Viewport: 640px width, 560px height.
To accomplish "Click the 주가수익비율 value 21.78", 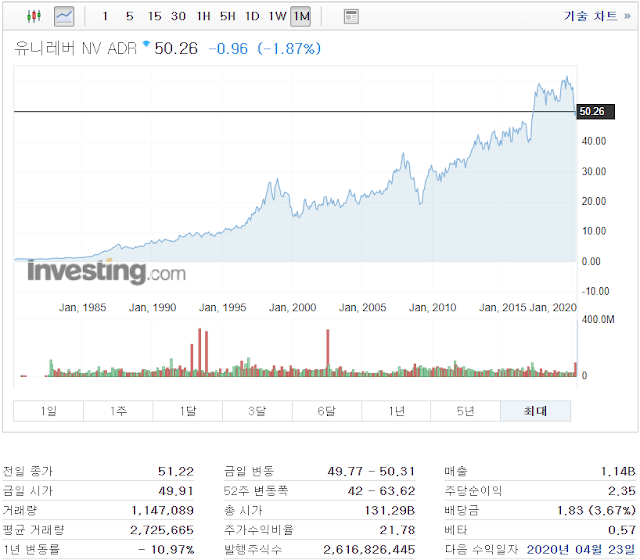I will click(x=397, y=530).
